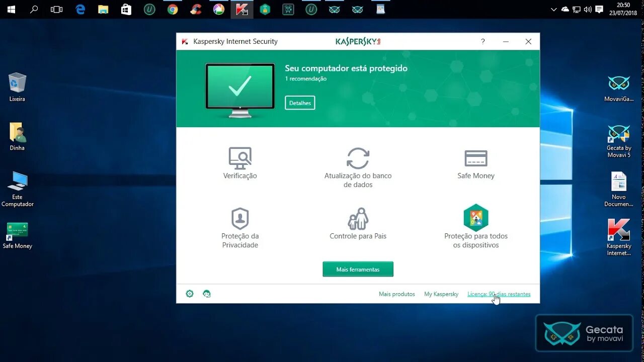Screen dimensions: 644x362
Task: Click 'Seu computador está protegido' heading
Action: coord(346,68)
